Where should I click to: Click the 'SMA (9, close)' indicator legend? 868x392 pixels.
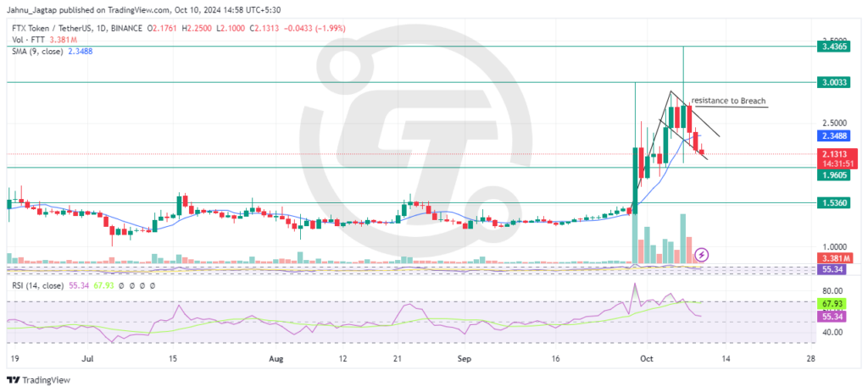point(37,51)
